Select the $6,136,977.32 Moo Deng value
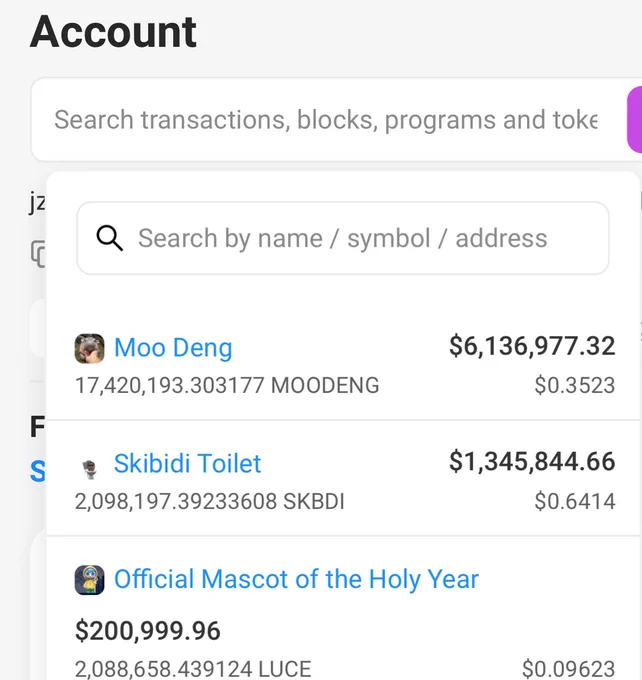642x680 pixels. 532,346
